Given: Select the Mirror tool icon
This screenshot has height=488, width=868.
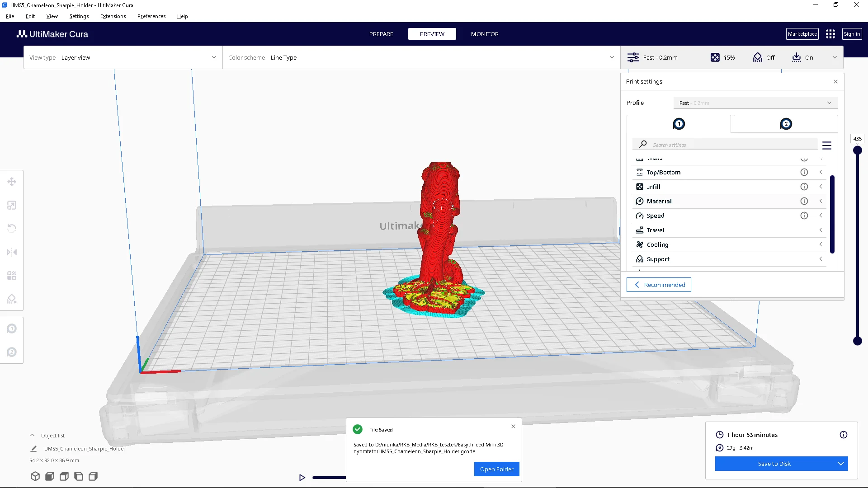Looking at the screenshot, I should [x=12, y=252].
